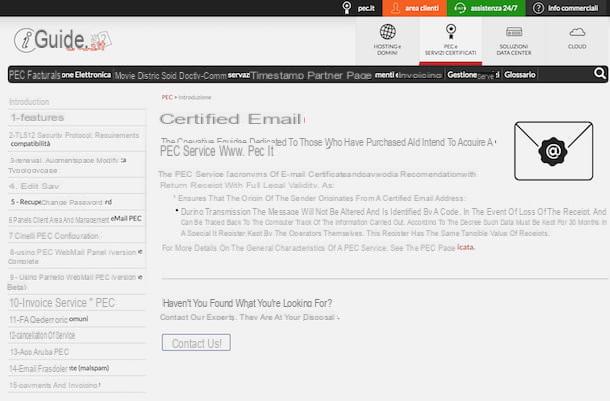Open Glossario menu item
The height and width of the screenshot is (401, 610).
coord(520,75)
